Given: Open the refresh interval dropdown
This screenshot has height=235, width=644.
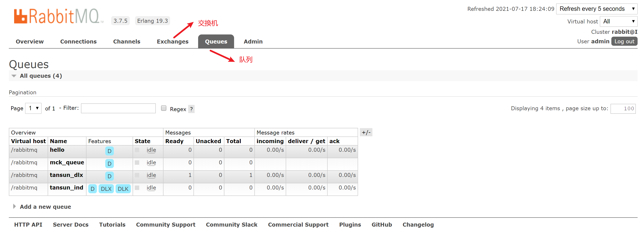Looking at the screenshot, I should click(597, 9).
